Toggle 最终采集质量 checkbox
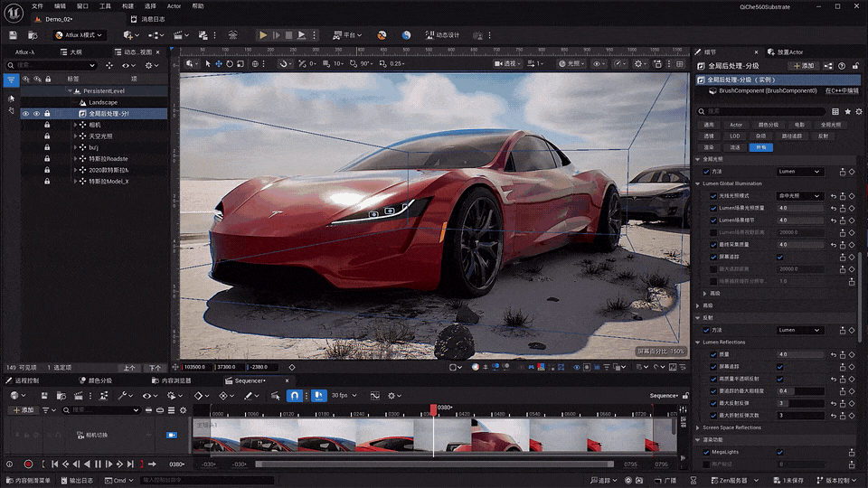868x488 pixels. pos(713,245)
